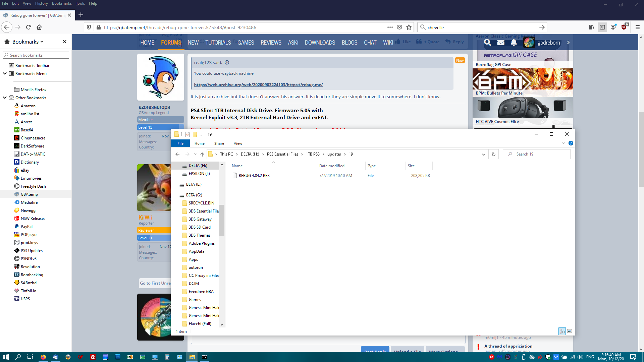The height and width of the screenshot is (362, 644).
Task: Click the GBAtemp site search magnifier
Action: click(487, 43)
